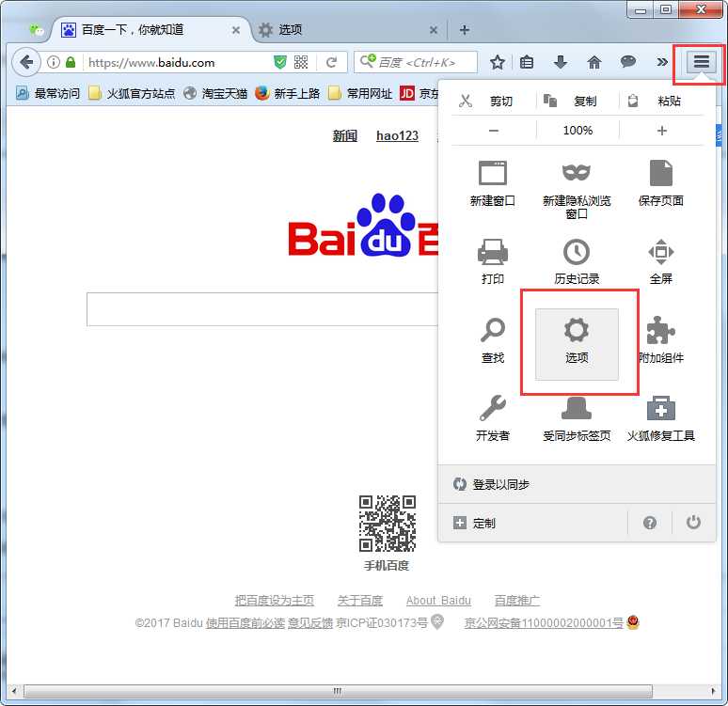Close the Baidu tab

tap(236, 30)
